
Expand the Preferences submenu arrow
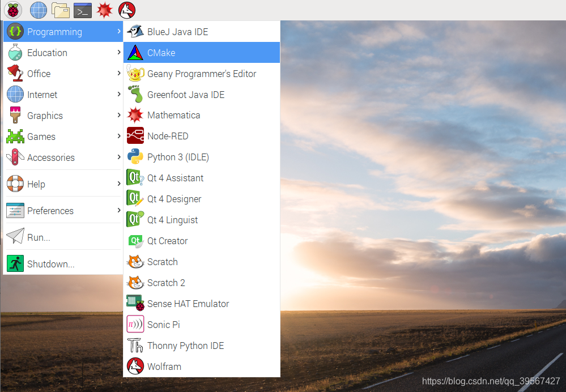(119, 210)
